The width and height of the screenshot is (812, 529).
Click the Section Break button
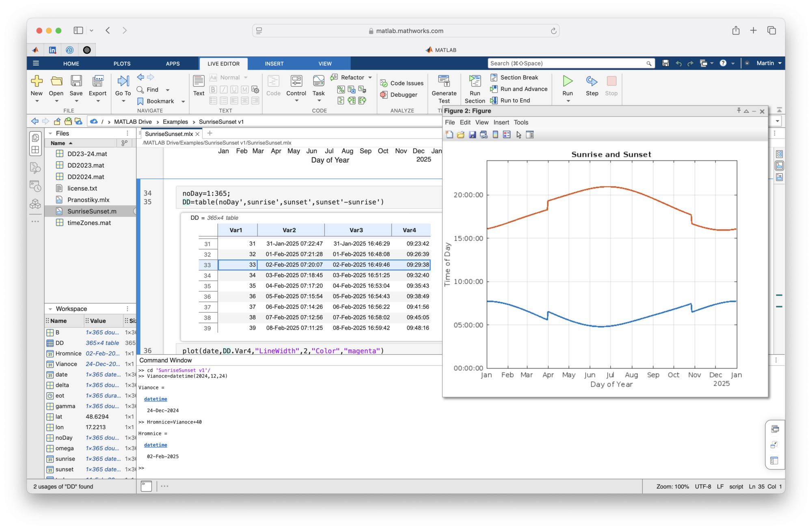pyautogui.click(x=514, y=77)
